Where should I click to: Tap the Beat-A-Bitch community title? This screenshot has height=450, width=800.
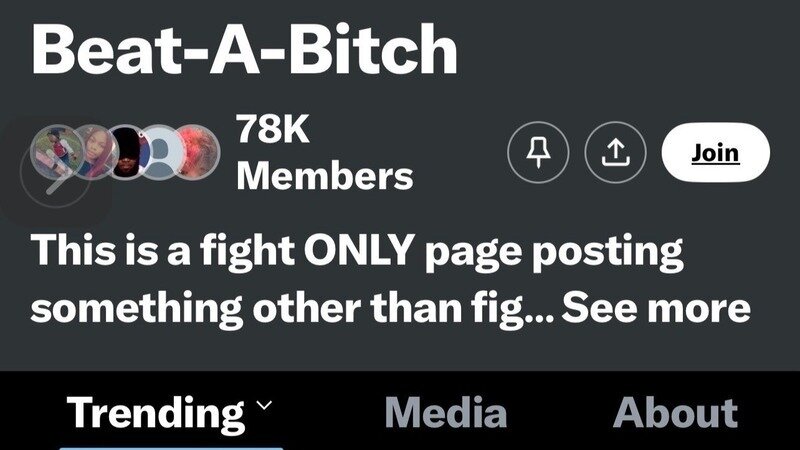[x=244, y=49]
